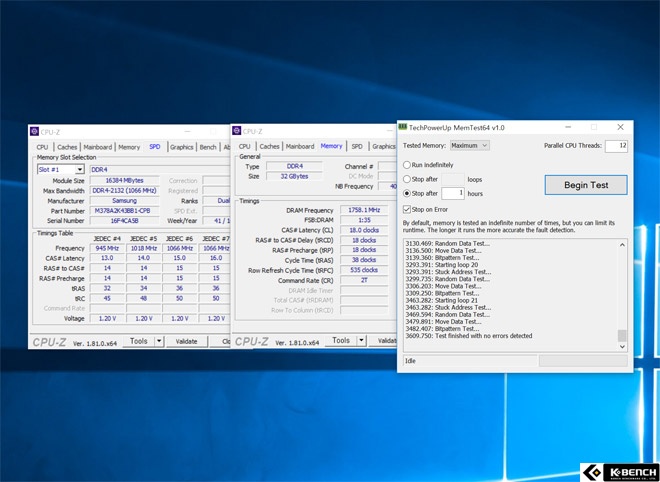Click the Stop after loops input field
This screenshot has width=660, height=482.
pyautogui.click(x=453, y=179)
